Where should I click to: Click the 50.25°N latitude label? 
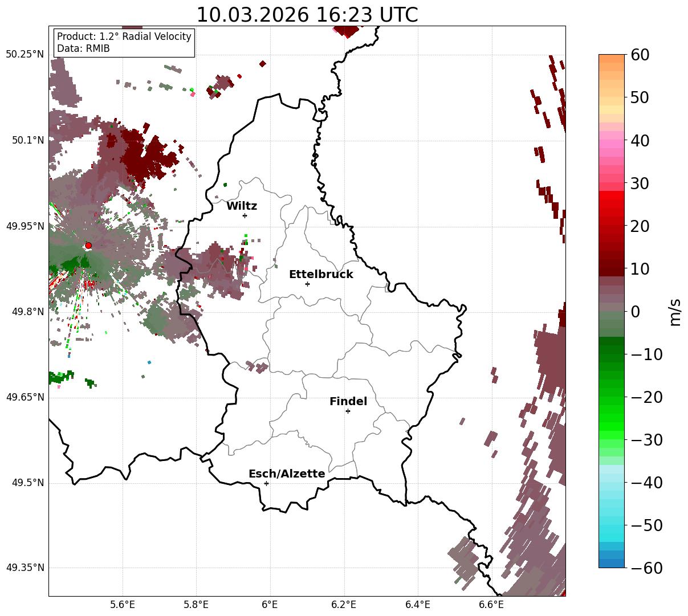[25, 55]
